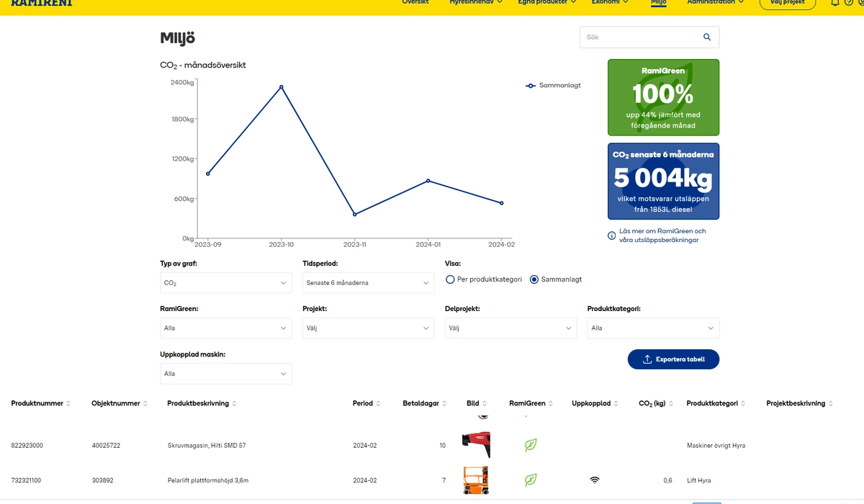Sort by Uppkopplad column arrows
Viewport: 864px width, 504px height.
click(x=616, y=403)
